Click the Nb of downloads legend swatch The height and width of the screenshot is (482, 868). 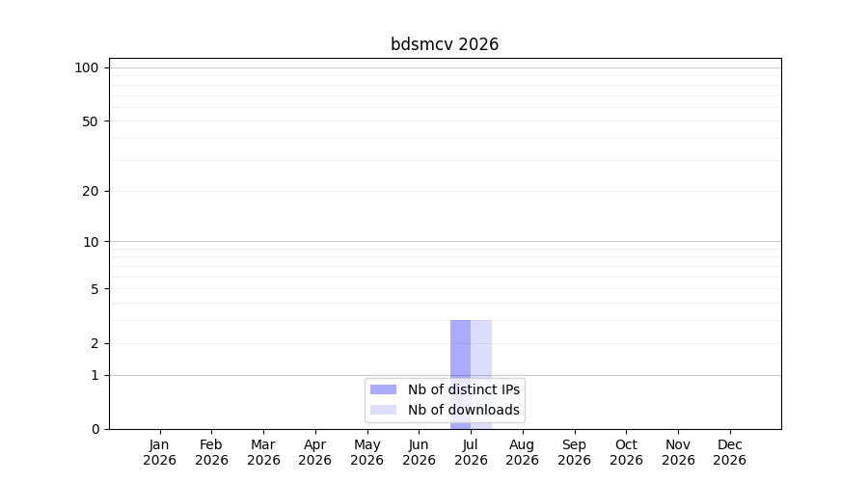[383, 410]
